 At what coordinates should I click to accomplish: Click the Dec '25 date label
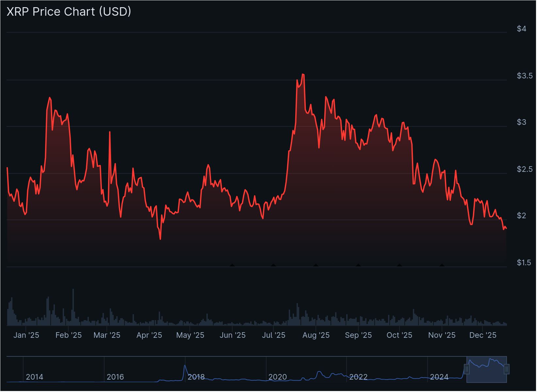click(x=483, y=335)
